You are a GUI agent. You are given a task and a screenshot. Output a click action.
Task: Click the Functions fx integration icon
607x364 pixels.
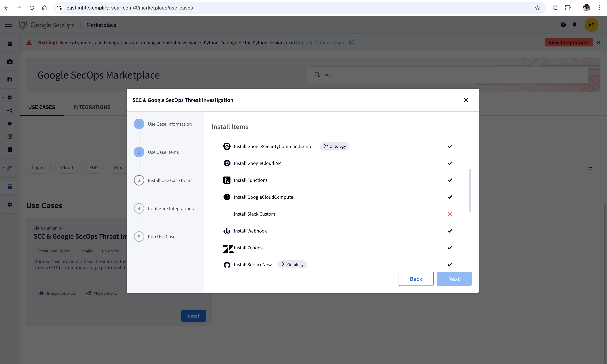point(227,180)
